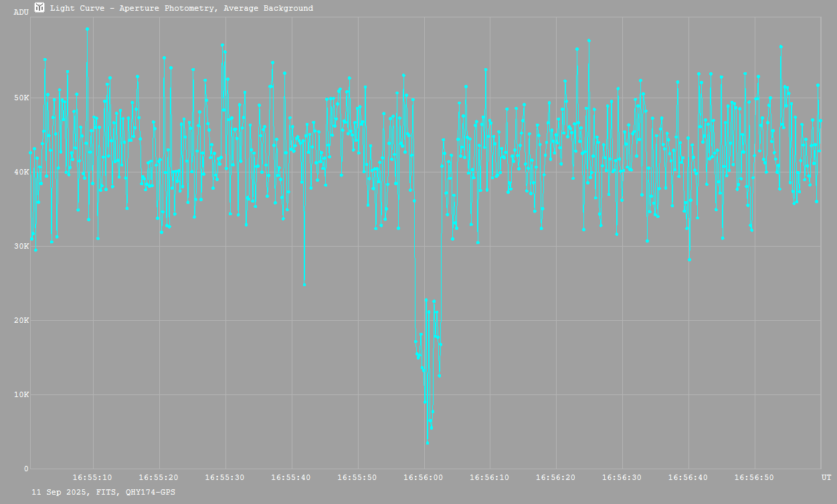
Task: Select the 16:56:00 time axis tick label
Action: (x=424, y=477)
